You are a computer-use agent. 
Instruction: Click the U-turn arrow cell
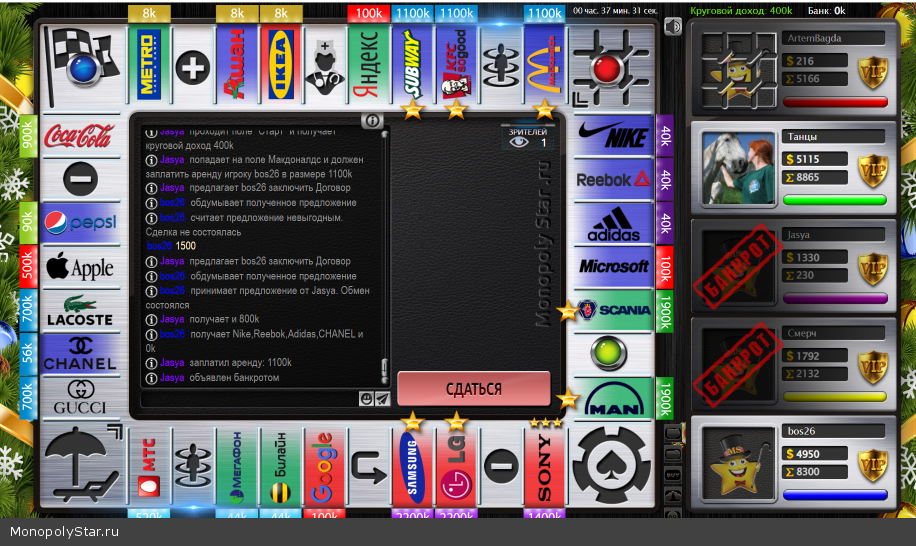point(369,466)
